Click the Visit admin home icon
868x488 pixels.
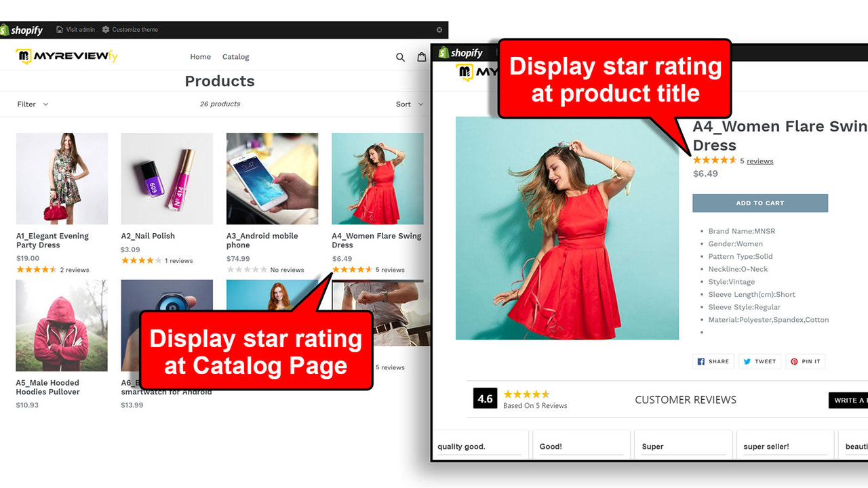(61, 29)
